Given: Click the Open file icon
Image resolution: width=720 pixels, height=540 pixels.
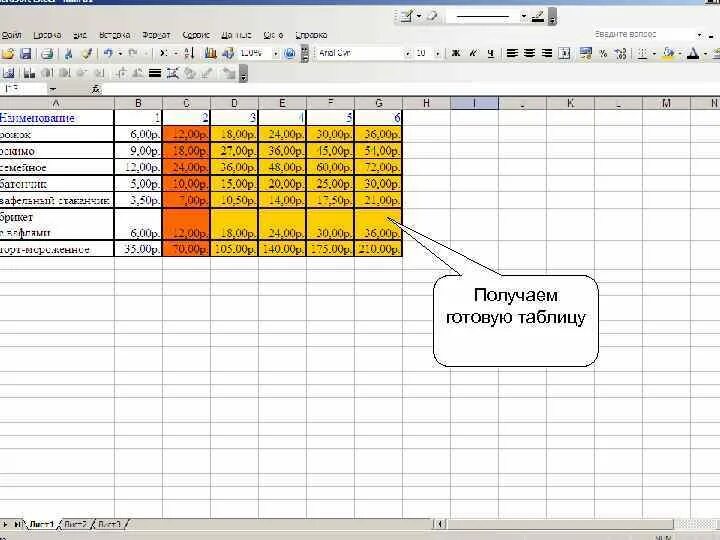Looking at the screenshot, I should [8, 54].
